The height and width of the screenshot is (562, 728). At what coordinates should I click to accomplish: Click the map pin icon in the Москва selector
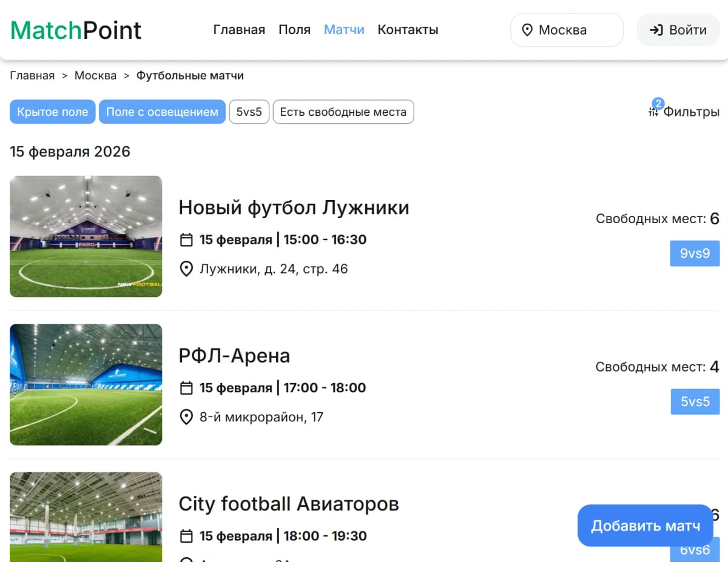(x=528, y=30)
